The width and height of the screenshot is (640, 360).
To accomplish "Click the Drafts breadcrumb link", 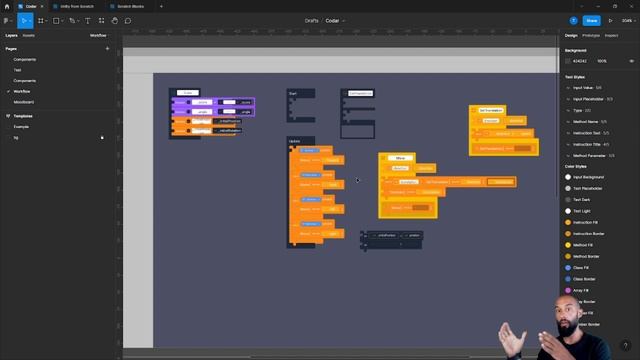I will [x=311, y=21].
